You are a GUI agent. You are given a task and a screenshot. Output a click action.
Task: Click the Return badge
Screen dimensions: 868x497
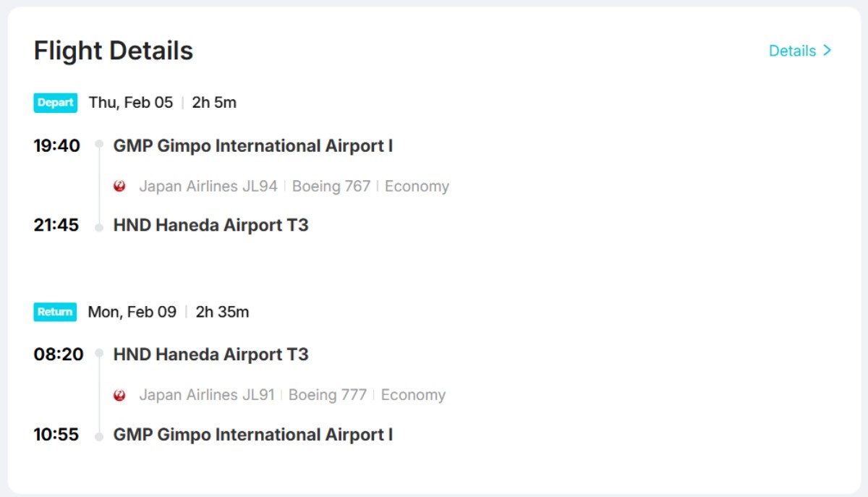click(55, 312)
